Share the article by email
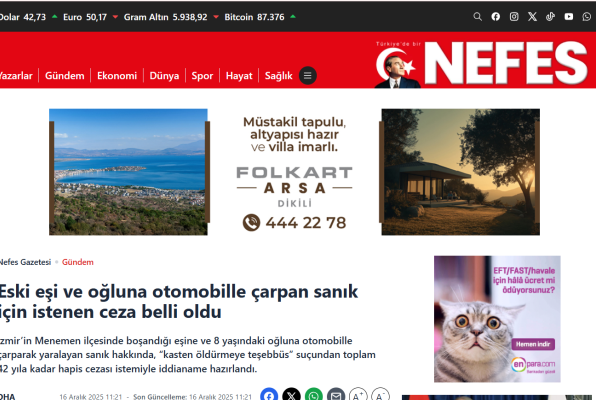 336,395
